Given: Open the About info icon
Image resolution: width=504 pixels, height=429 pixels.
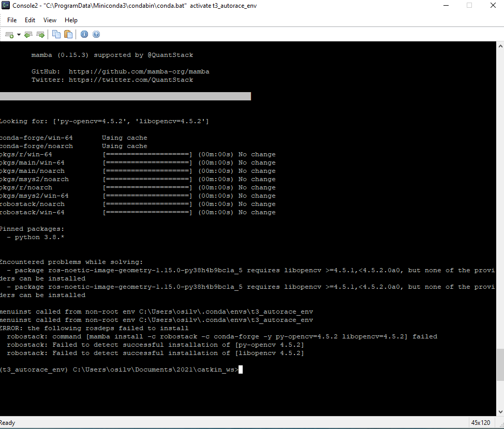Looking at the screenshot, I should coord(84,34).
